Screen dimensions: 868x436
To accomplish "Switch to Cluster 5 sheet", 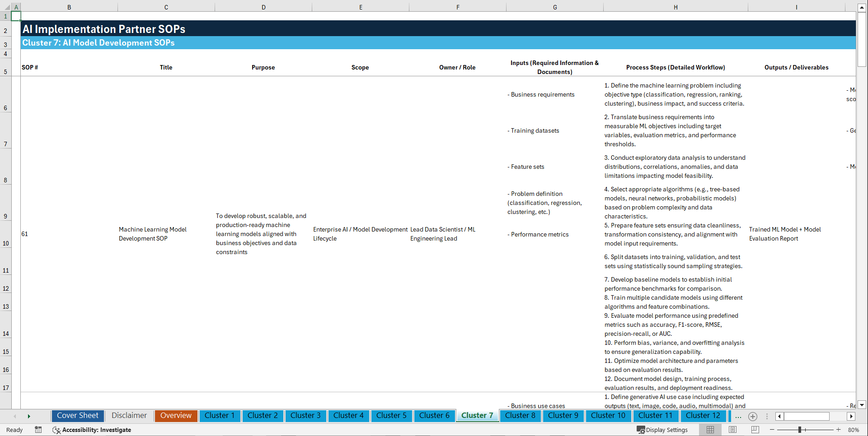I will click(x=391, y=416).
